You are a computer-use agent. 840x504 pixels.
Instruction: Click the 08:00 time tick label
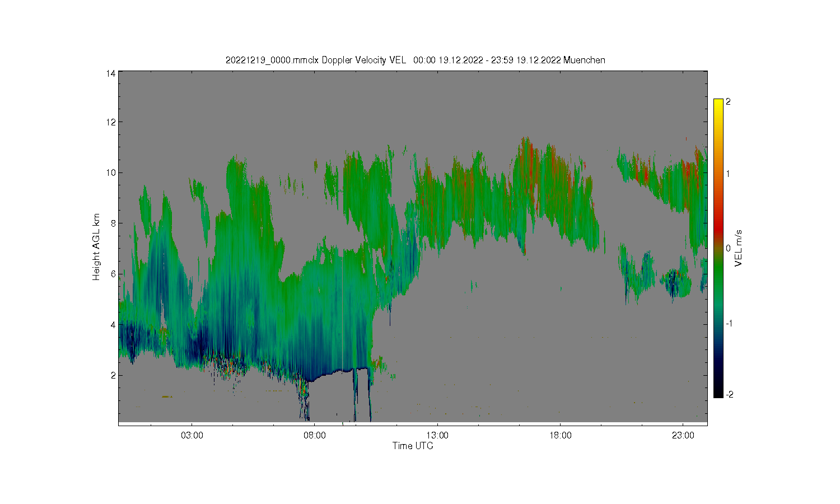click(x=314, y=435)
